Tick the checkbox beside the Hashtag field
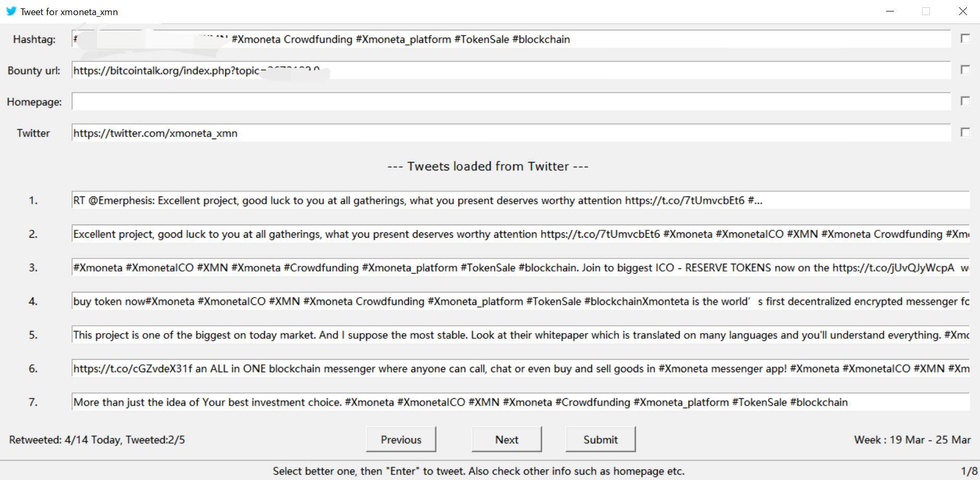Viewport: 980px width, 480px height. 965,39
